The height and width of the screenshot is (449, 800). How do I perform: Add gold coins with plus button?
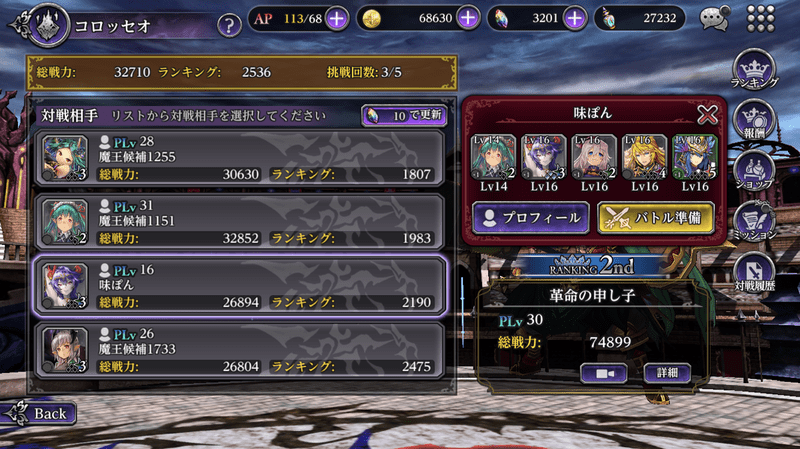(x=468, y=18)
